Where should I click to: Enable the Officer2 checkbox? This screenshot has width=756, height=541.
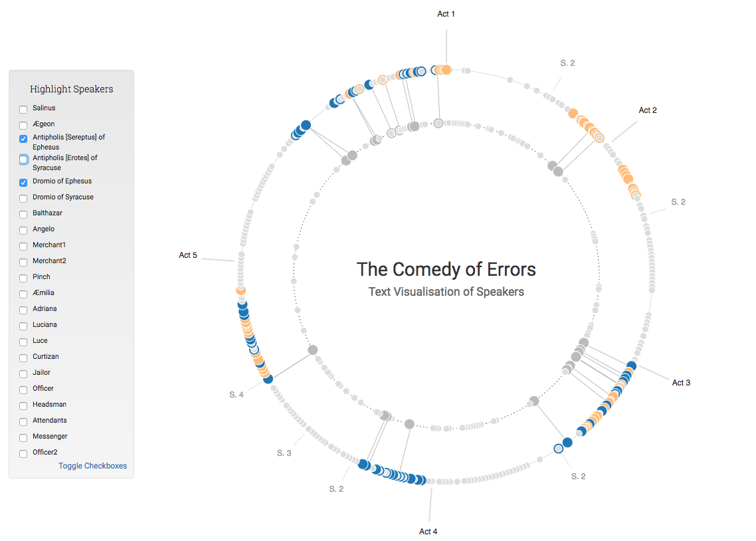23,453
